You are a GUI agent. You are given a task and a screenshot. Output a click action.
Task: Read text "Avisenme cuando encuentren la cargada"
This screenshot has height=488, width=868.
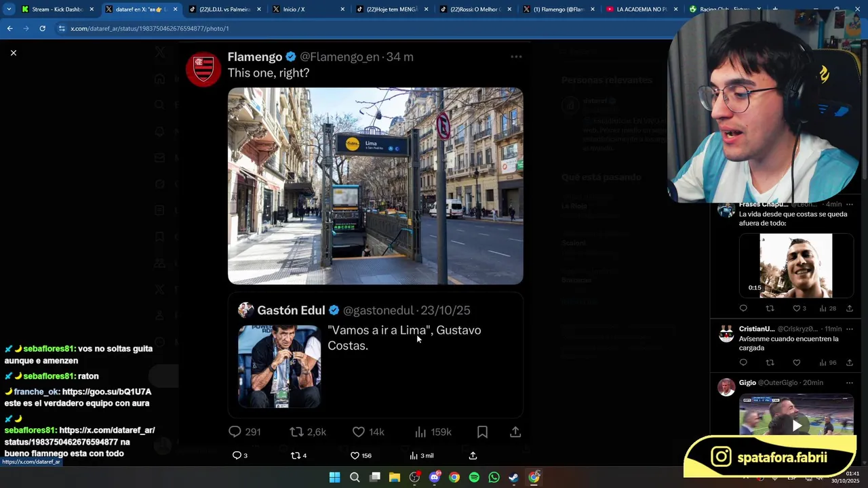789,344
